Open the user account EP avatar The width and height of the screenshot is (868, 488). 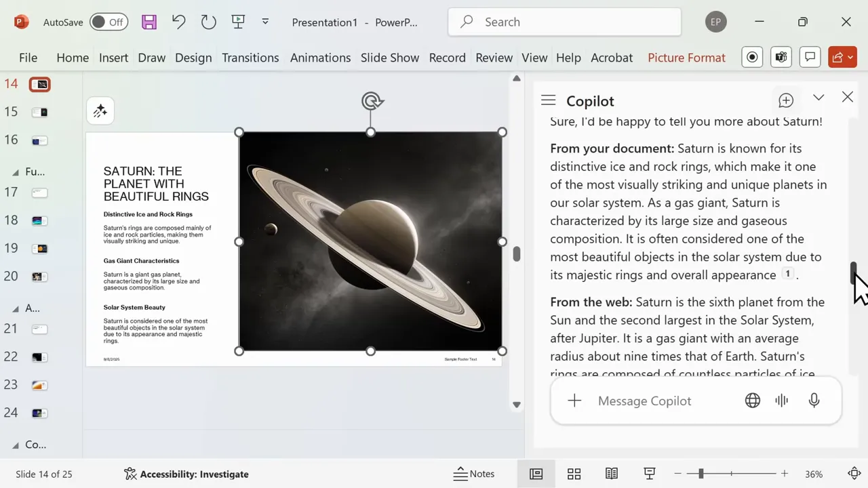[715, 22]
